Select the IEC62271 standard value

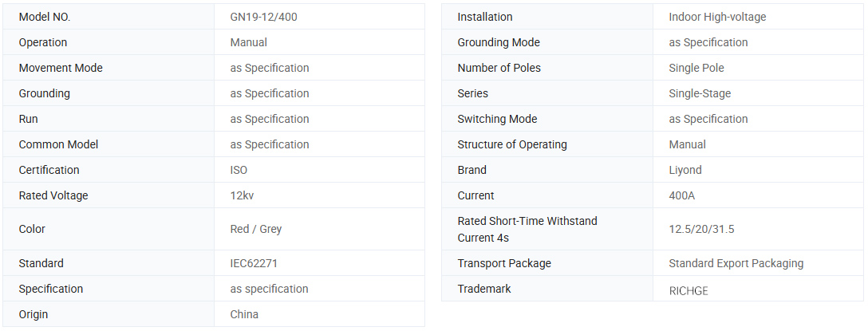(254, 263)
